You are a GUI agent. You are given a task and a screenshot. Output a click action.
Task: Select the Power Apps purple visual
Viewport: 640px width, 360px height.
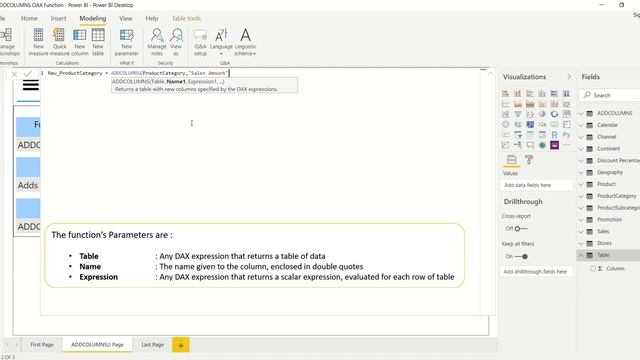coord(554,144)
